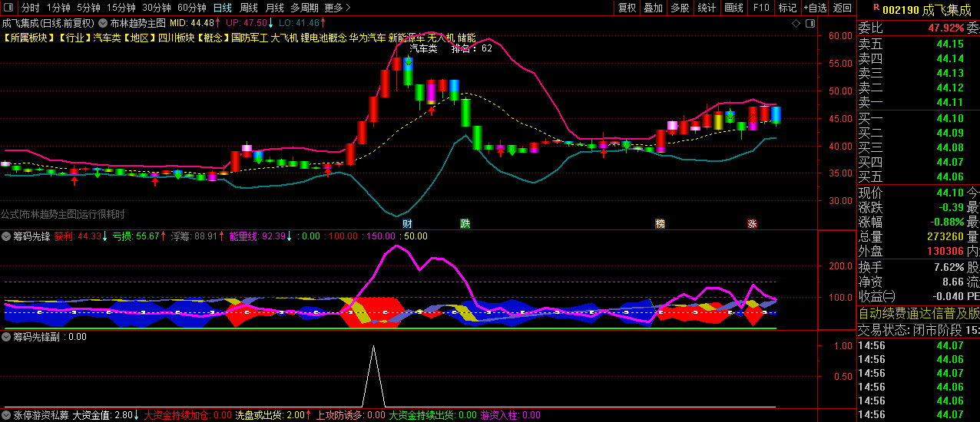Viewport: 980px width, 422px height.
Task: Click the 涨幅 -0.88% value
Action: pos(945,222)
